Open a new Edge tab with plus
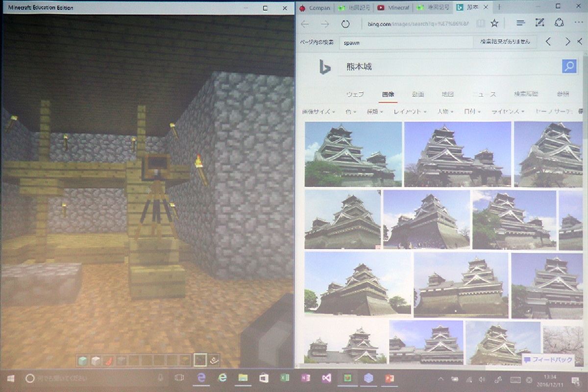This screenshot has width=588, height=392. click(499, 7)
